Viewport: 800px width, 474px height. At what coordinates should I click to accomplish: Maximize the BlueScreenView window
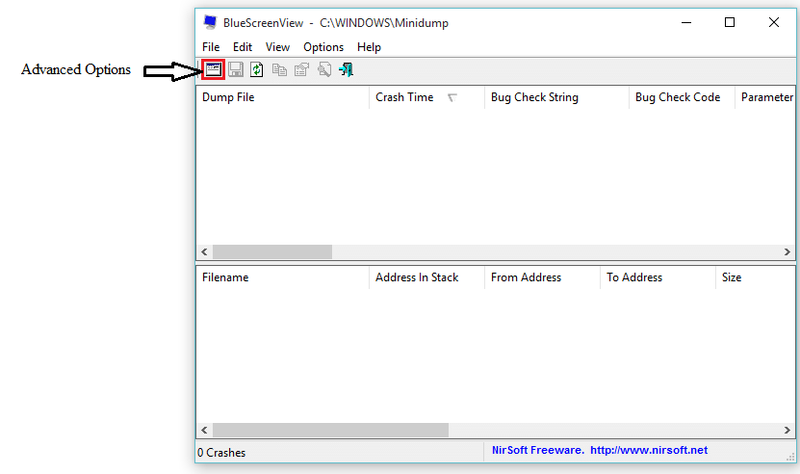(730, 22)
